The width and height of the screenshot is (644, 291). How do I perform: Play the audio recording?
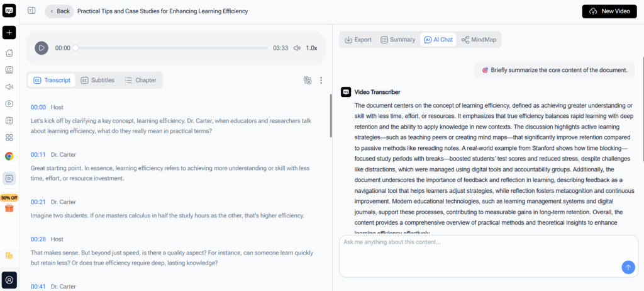[x=42, y=48]
